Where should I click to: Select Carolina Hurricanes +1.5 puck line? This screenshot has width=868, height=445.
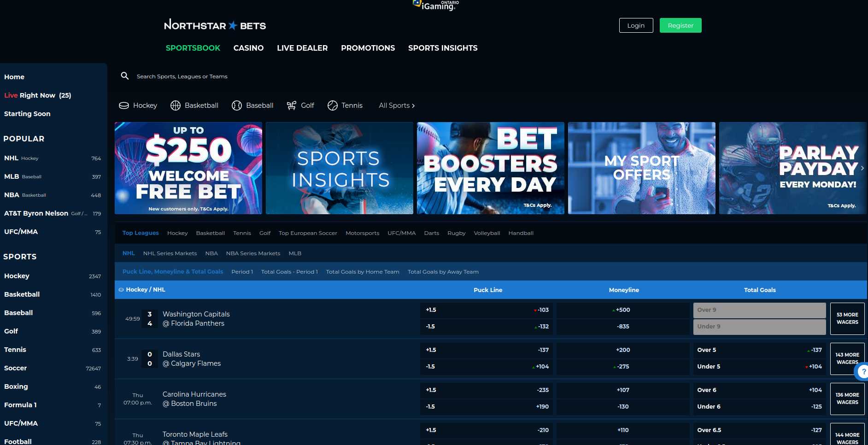[x=487, y=390]
